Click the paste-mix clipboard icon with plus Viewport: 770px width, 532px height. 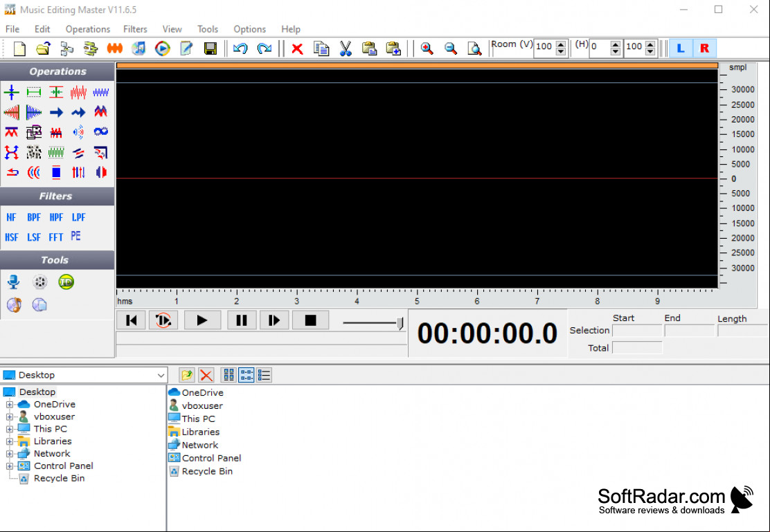tap(393, 48)
